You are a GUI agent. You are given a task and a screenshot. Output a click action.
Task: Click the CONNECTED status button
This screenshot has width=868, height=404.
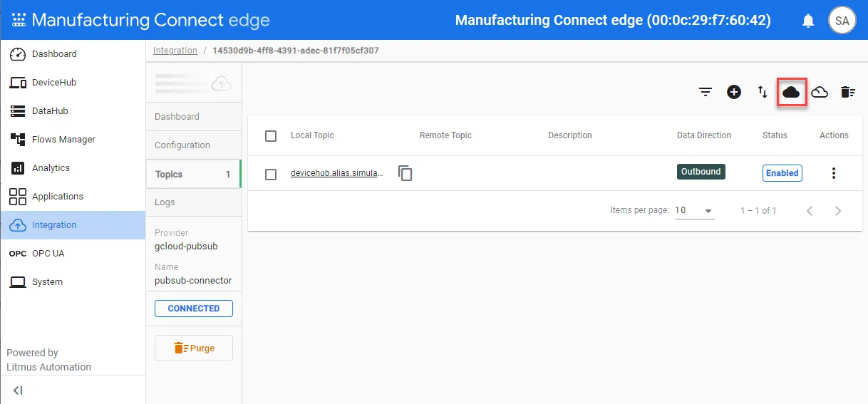coord(194,309)
